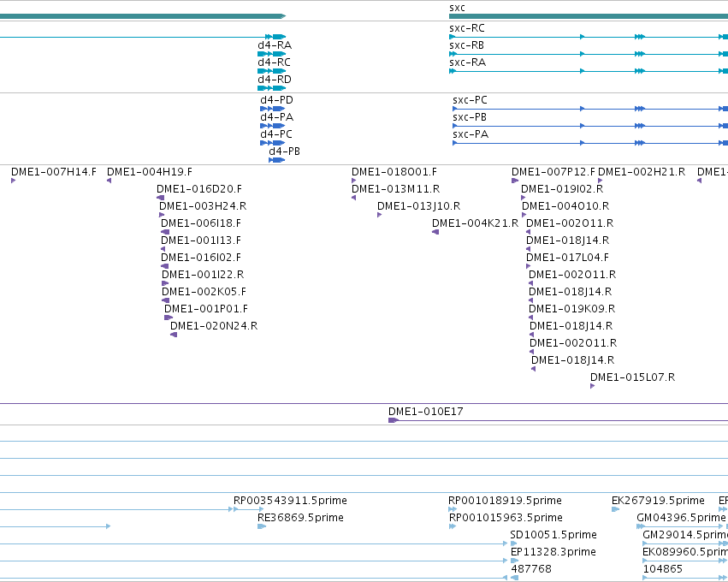This screenshot has height=582, width=728.
Task: Select the 104865 feature label
Action: click(x=662, y=569)
